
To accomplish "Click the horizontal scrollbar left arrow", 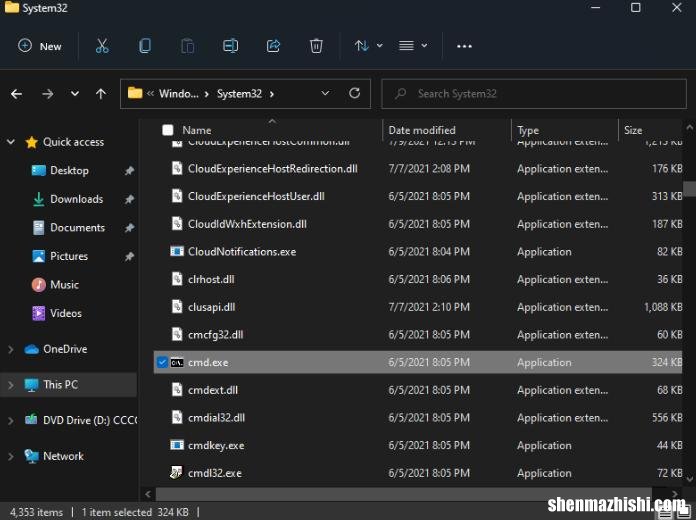I will pyautogui.click(x=148, y=494).
